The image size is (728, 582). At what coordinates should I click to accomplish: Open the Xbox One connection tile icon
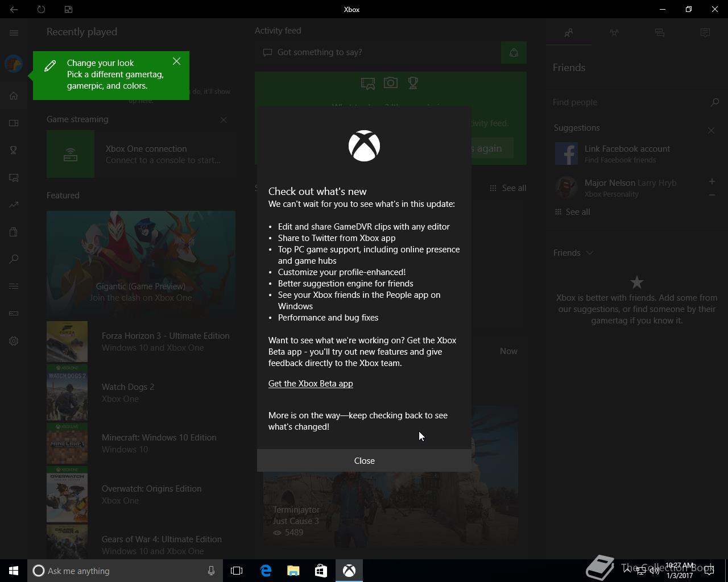tap(71, 154)
